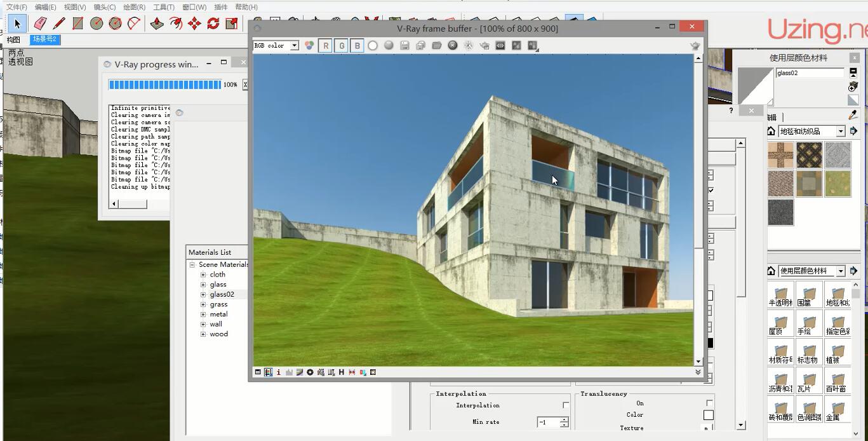Switch to the 场景号2 scene tab
The image size is (868, 441).
click(44, 39)
